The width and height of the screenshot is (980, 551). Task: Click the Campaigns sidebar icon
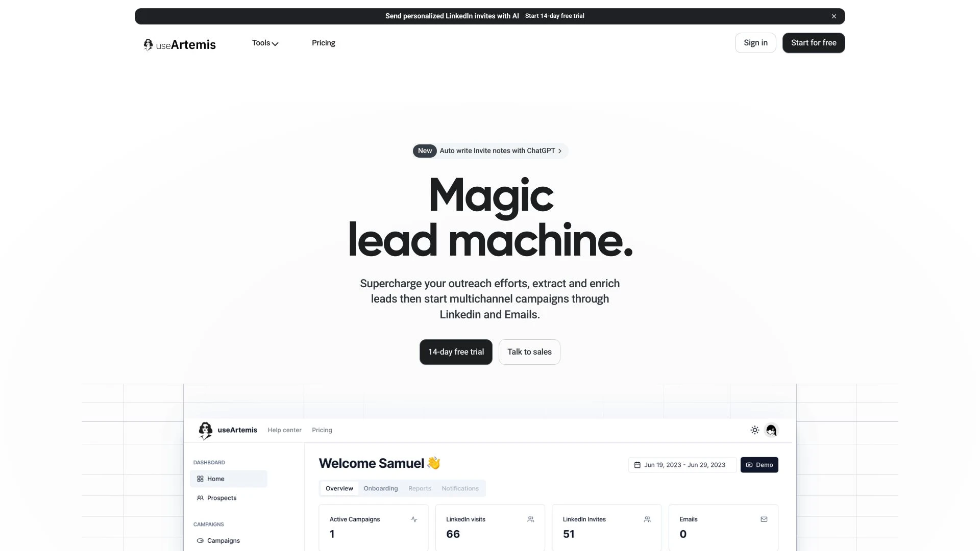(x=200, y=540)
